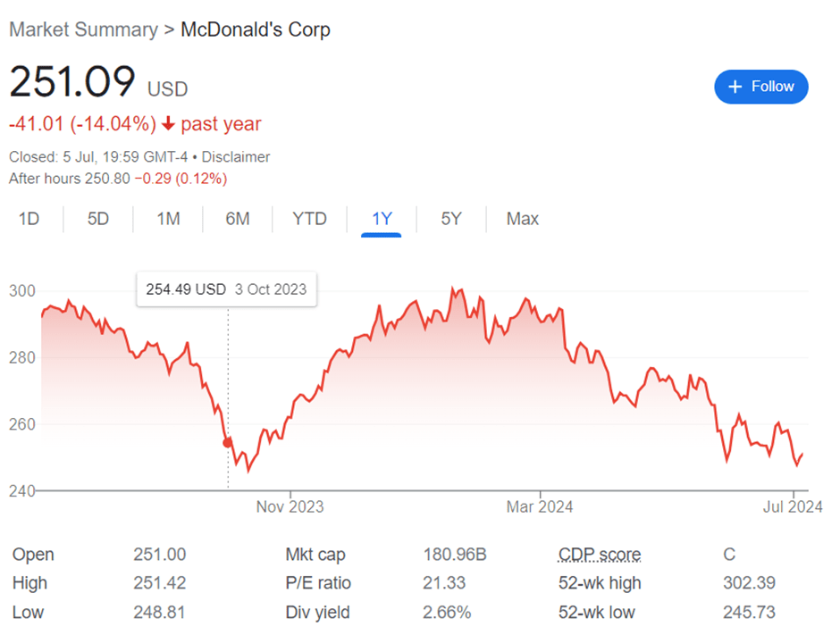Select the 1M chart range
The image size is (840, 635).
point(168,219)
